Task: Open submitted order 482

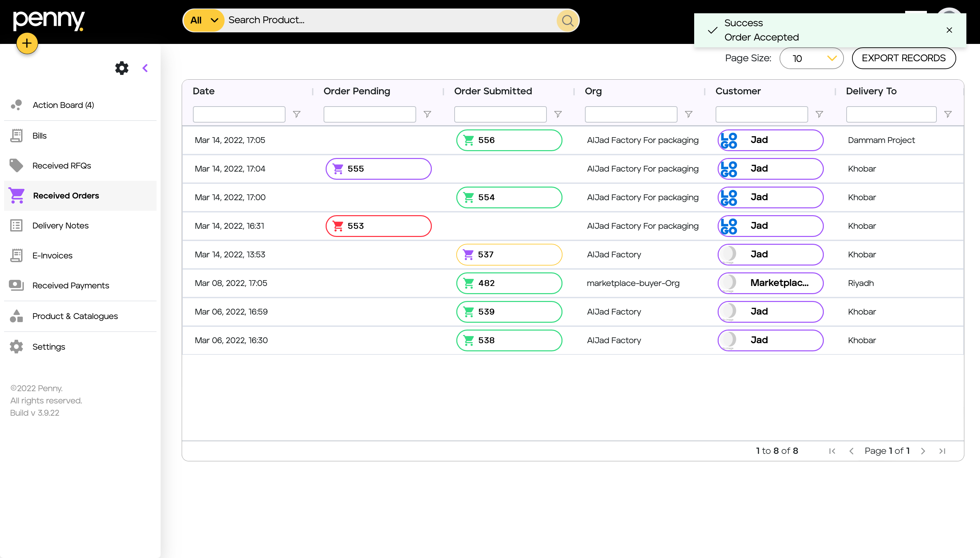Action: (x=509, y=283)
